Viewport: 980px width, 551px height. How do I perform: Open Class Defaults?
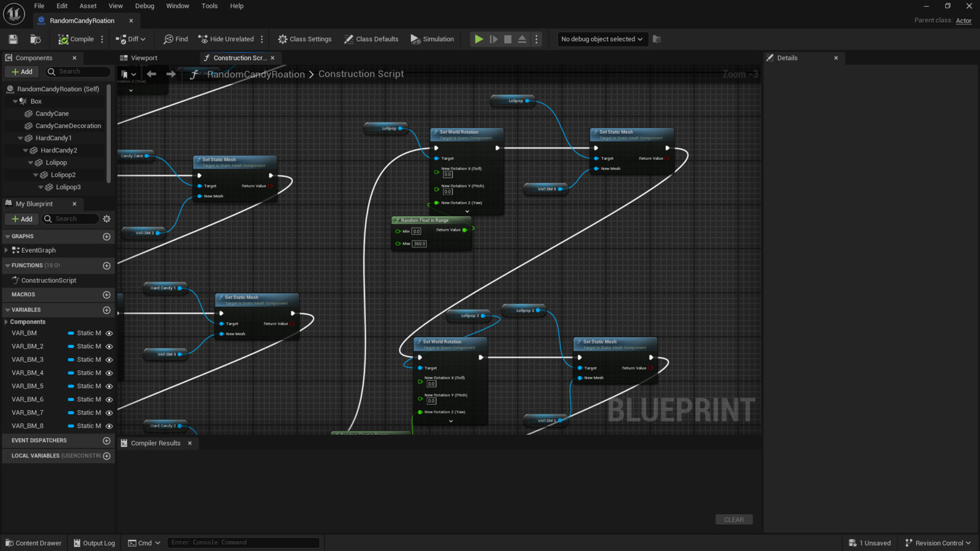coord(371,39)
